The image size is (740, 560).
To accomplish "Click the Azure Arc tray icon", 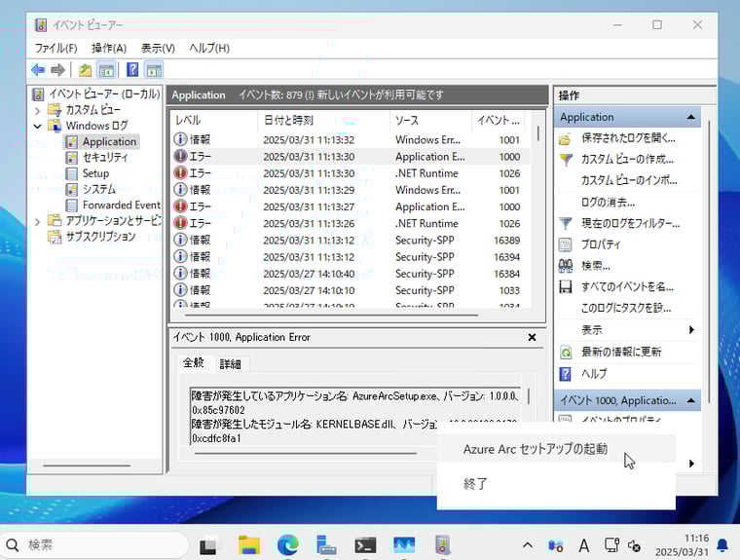I will point(555,545).
